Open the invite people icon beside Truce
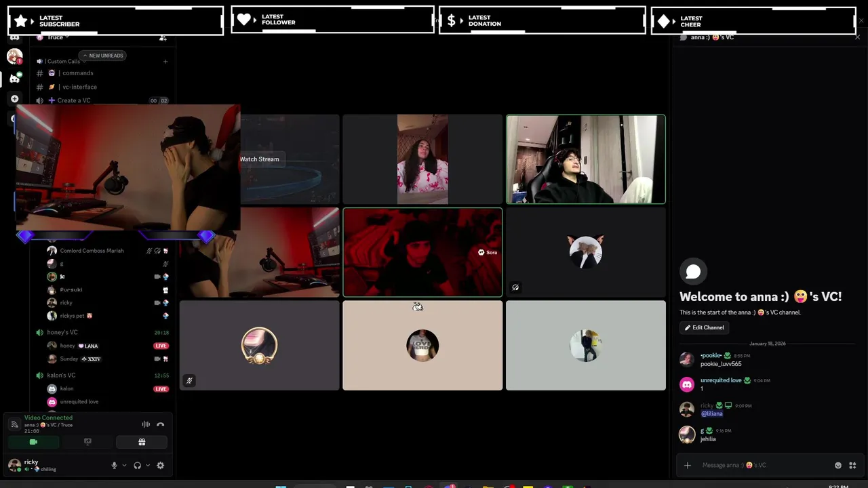The height and width of the screenshot is (488, 868). pyautogui.click(x=163, y=38)
